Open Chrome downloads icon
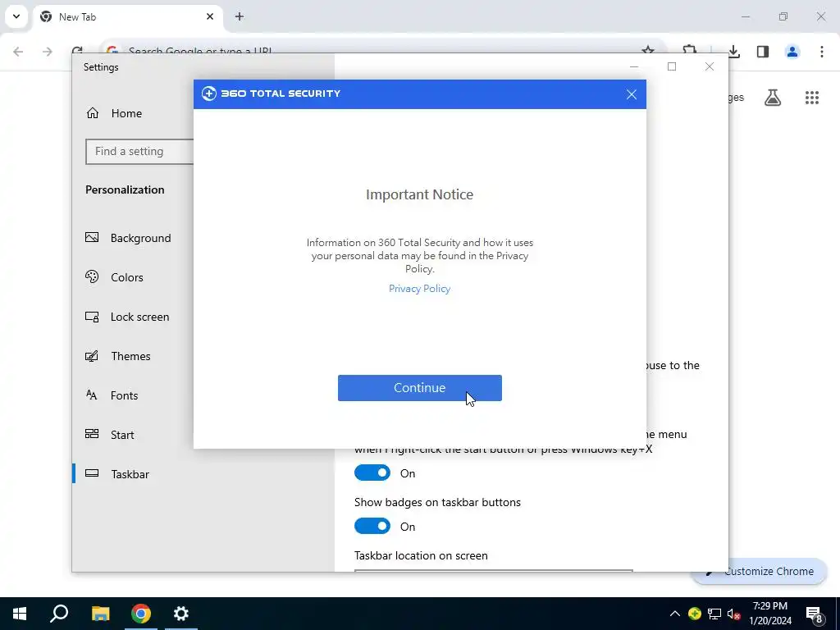 point(734,52)
